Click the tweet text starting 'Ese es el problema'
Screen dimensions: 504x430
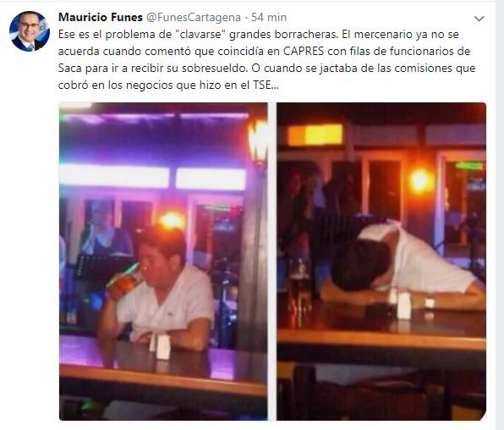coord(266,60)
